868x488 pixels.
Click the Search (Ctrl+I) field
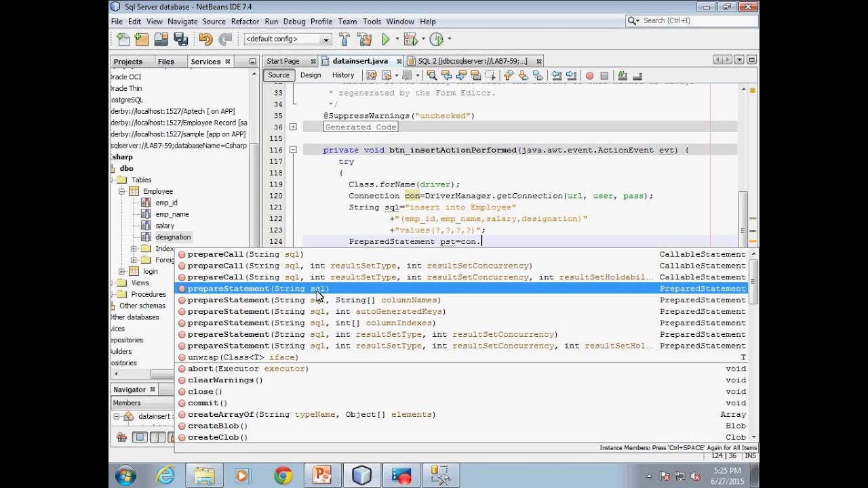(x=692, y=21)
